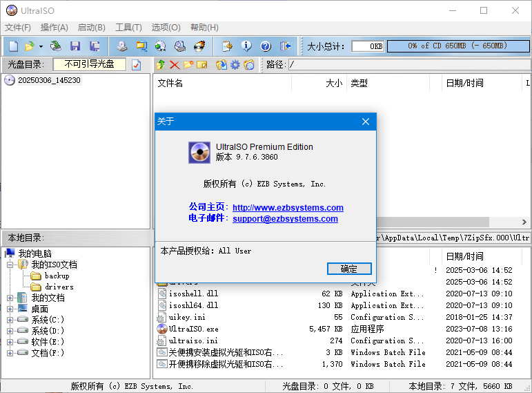Select file isoshl64.dll in local list
The height and width of the screenshot is (393, 532).
(193, 305)
